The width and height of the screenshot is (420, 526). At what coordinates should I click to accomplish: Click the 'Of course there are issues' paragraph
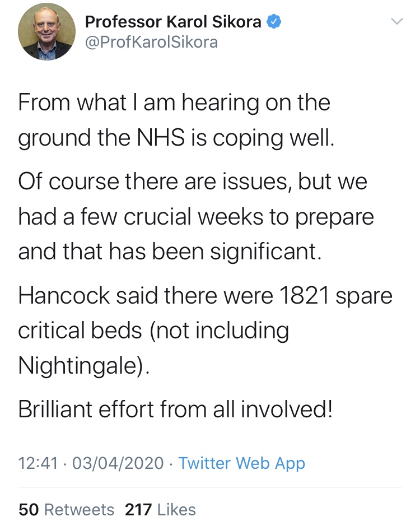coord(196,216)
